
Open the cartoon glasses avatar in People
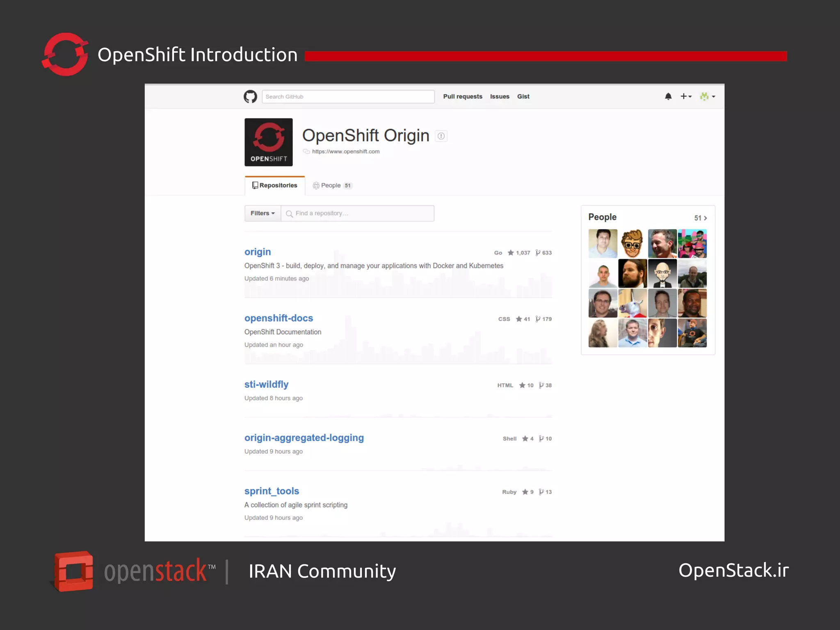pos(632,243)
